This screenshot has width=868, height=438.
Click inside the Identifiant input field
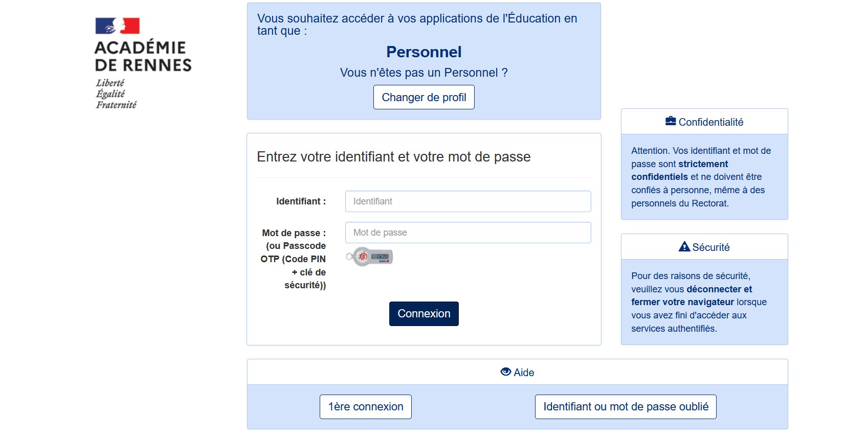(468, 201)
